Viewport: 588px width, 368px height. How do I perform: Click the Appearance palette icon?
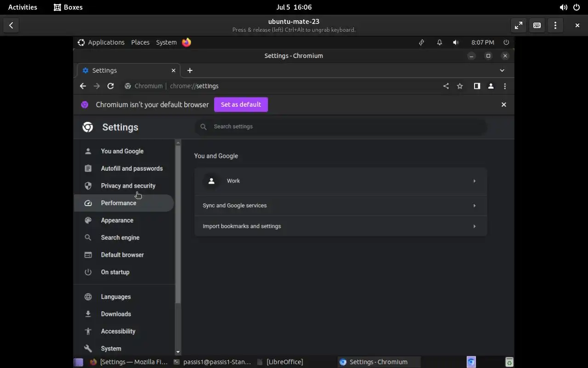pos(88,220)
